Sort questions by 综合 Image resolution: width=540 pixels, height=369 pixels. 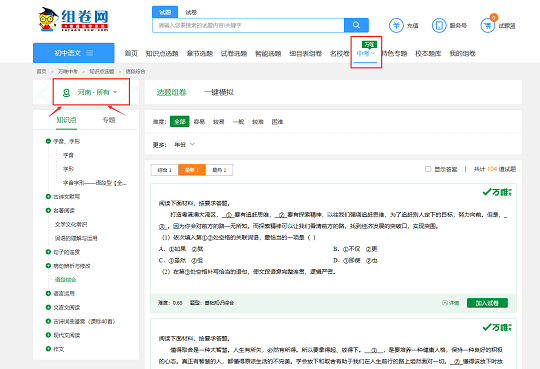coord(165,170)
